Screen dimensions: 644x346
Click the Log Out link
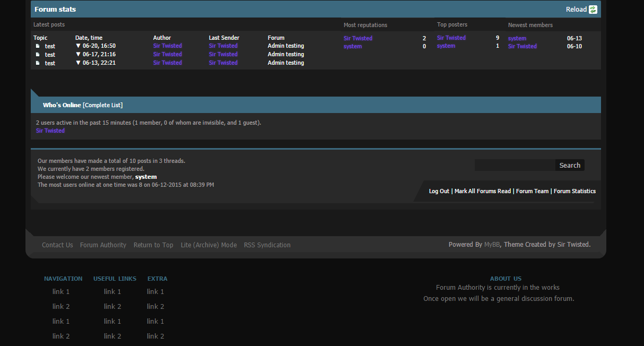tap(439, 191)
